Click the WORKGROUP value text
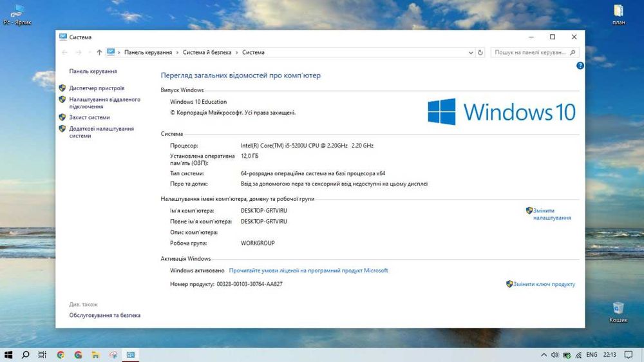The height and width of the screenshot is (362, 644). [258, 243]
